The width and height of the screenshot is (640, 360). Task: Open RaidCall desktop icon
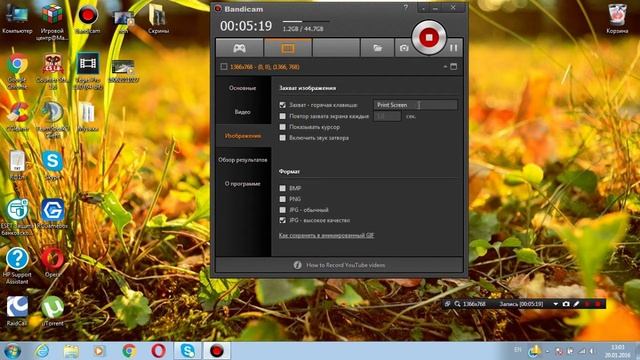17,311
